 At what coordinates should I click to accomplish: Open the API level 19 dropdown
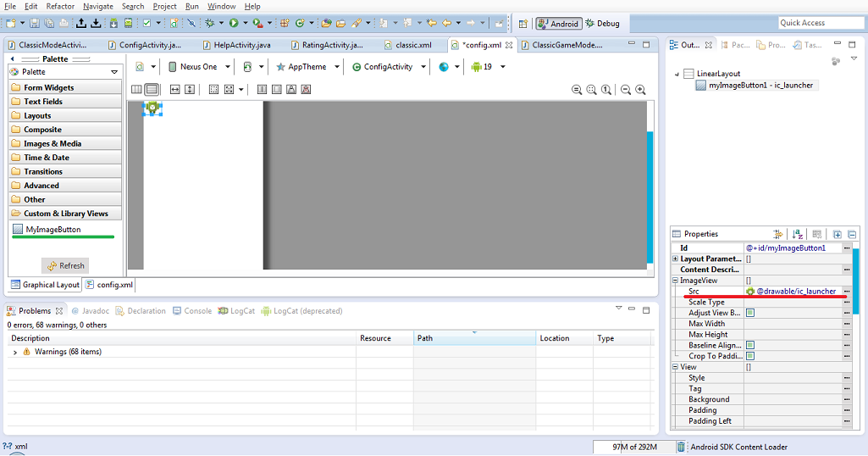[x=503, y=67]
